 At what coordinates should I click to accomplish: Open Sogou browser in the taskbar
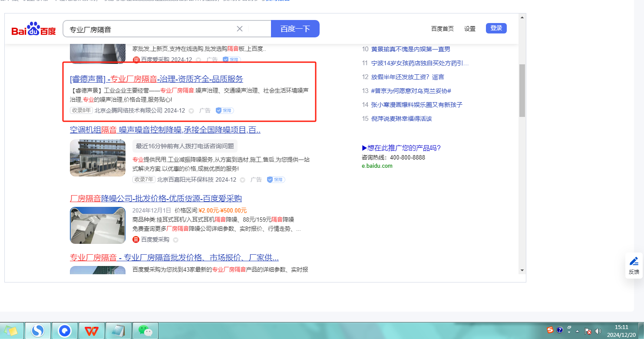click(38, 331)
